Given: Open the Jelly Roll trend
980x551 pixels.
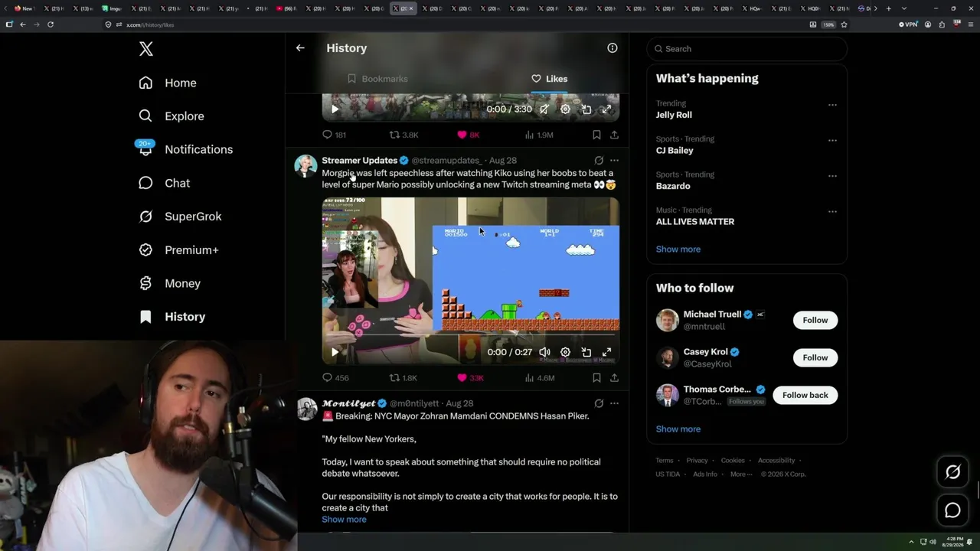Looking at the screenshot, I should click(x=674, y=115).
